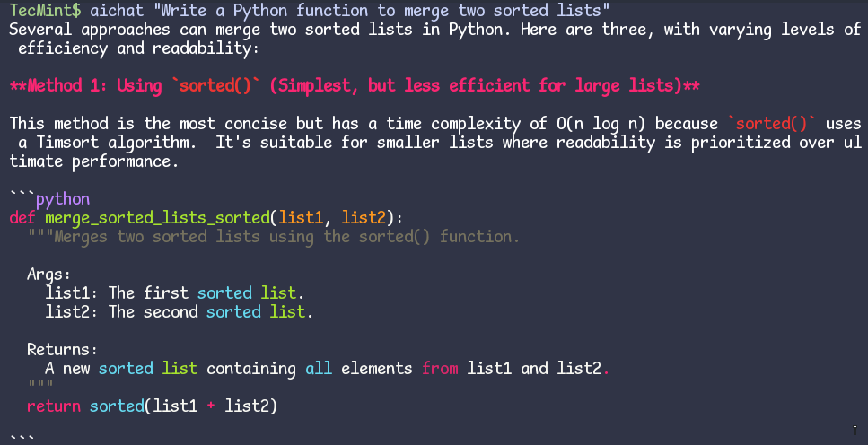
Task: Click the pink 'from' word in docstring
Action: pos(440,369)
